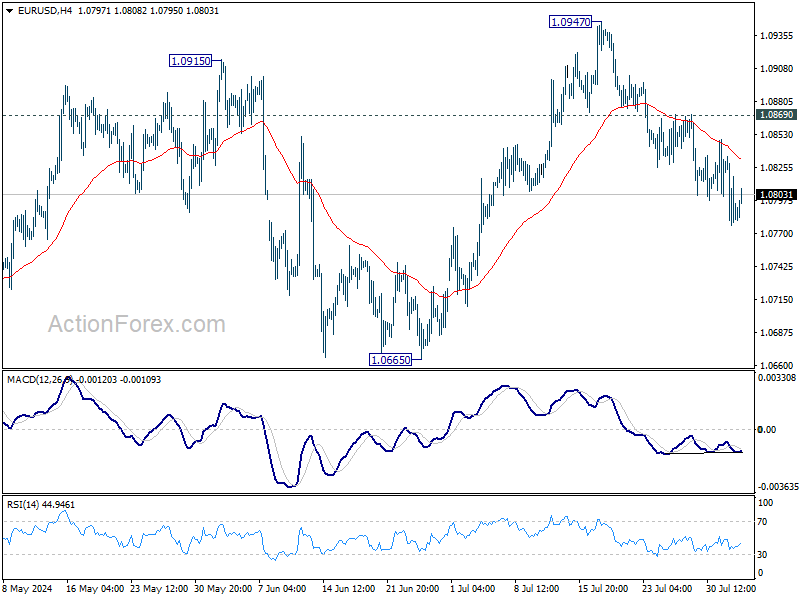The image size is (800, 600).
Task: Click the 23 Jul 04:00 time label
Action: pyautogui.click(x=666, y=588)
